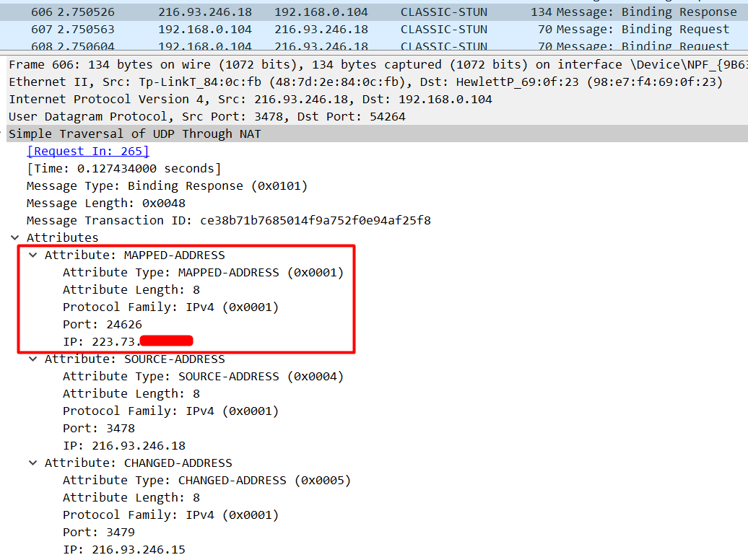Select Attribute Type: CHANGED-ADDRESS (0x0005) line

(x=206, y=481)
